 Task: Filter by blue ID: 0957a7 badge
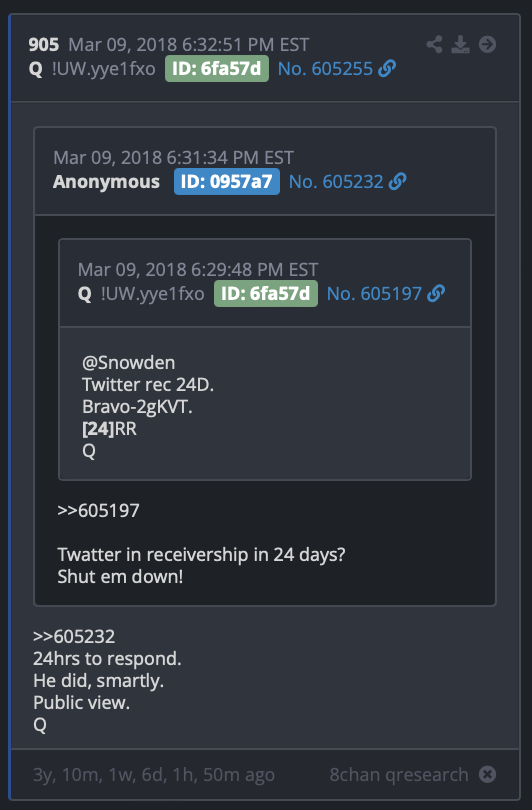[x=227, y=181]
